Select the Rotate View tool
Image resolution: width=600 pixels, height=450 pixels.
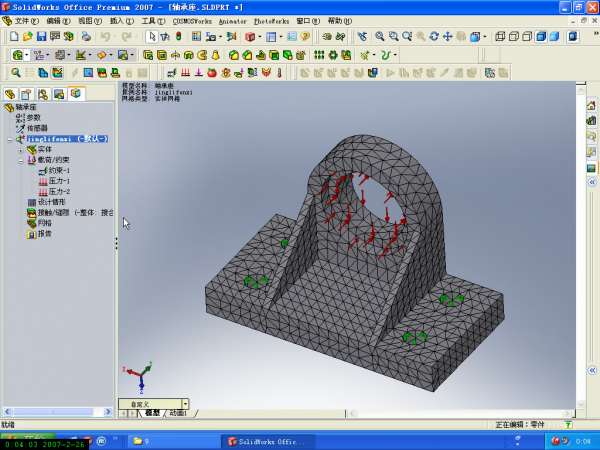click(x=433, y=37)
